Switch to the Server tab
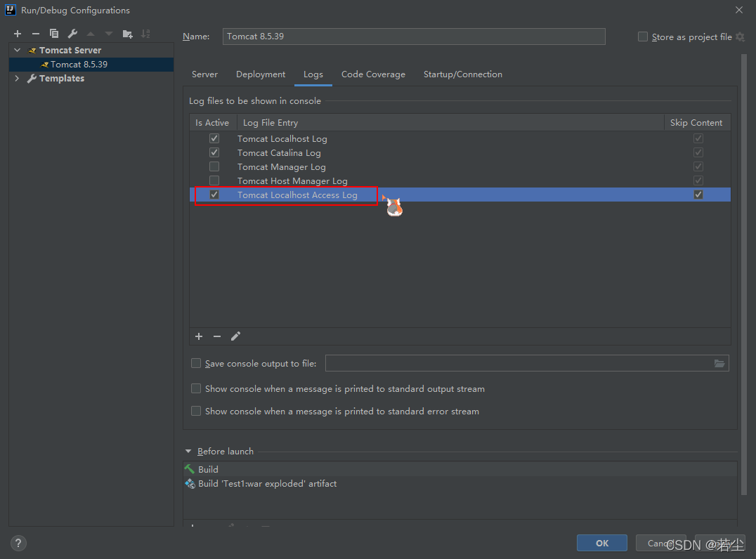 (x=204, y=74)
